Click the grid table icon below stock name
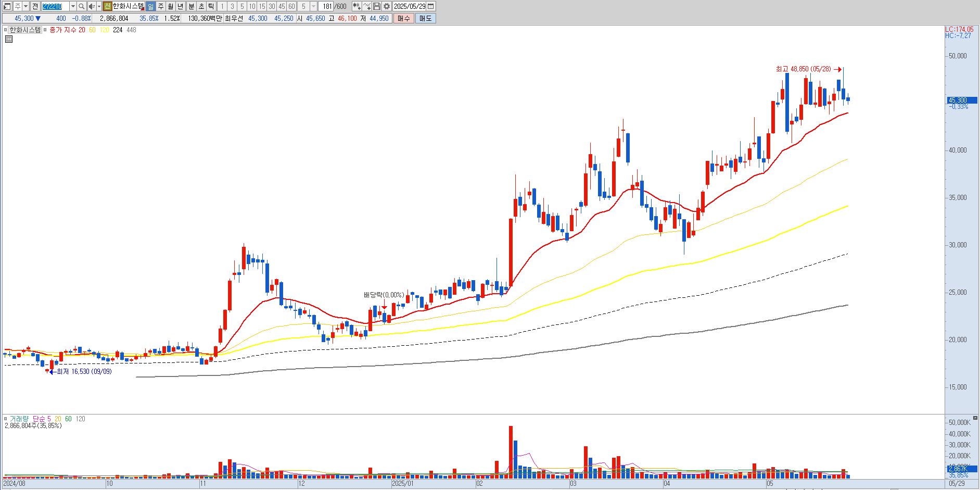This screenshot has width=980, height=490. pos(8,39)
